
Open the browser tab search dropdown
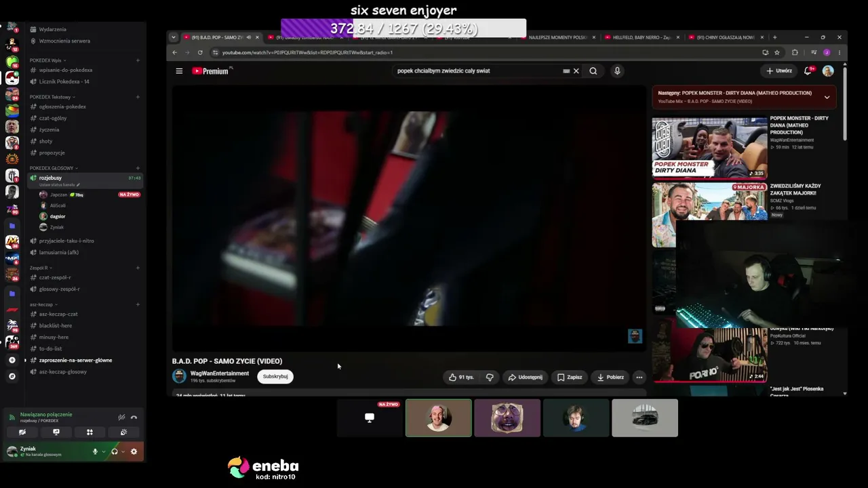(x=174, y=37)
